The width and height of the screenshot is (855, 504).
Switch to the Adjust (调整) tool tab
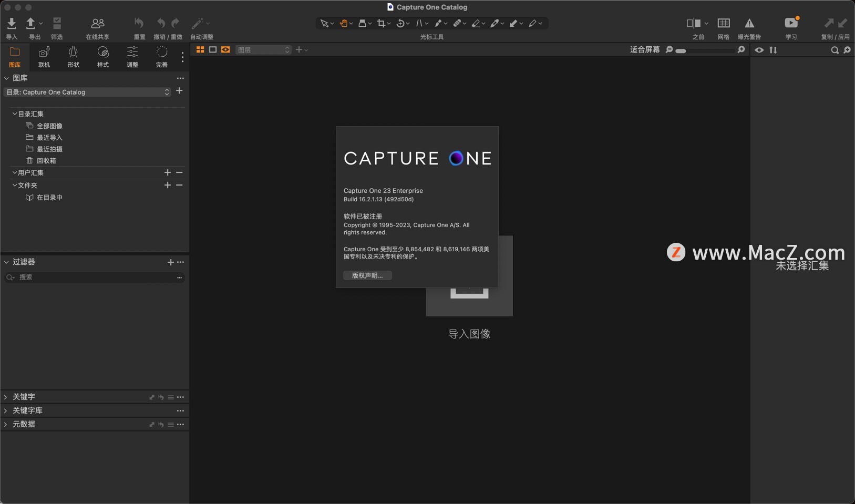132,57
